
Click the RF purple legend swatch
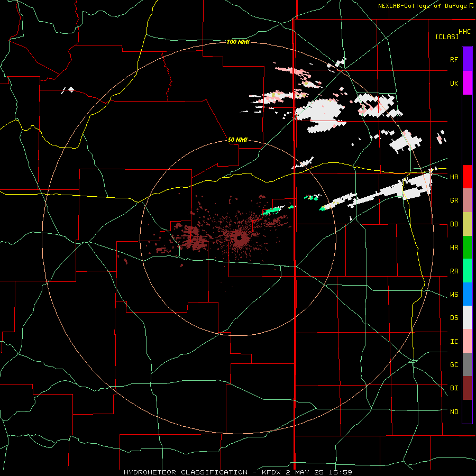(467, 59)
